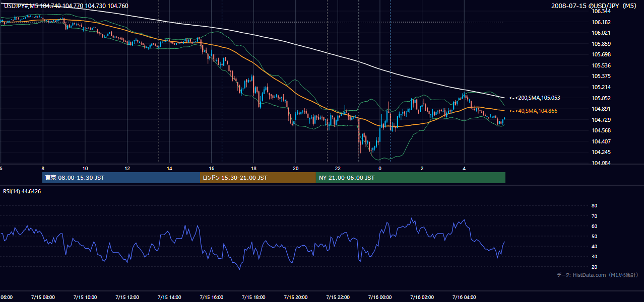Screen dimensions: 644x302
Task: Click the RSI level 40 label
Action: (594, 246)
